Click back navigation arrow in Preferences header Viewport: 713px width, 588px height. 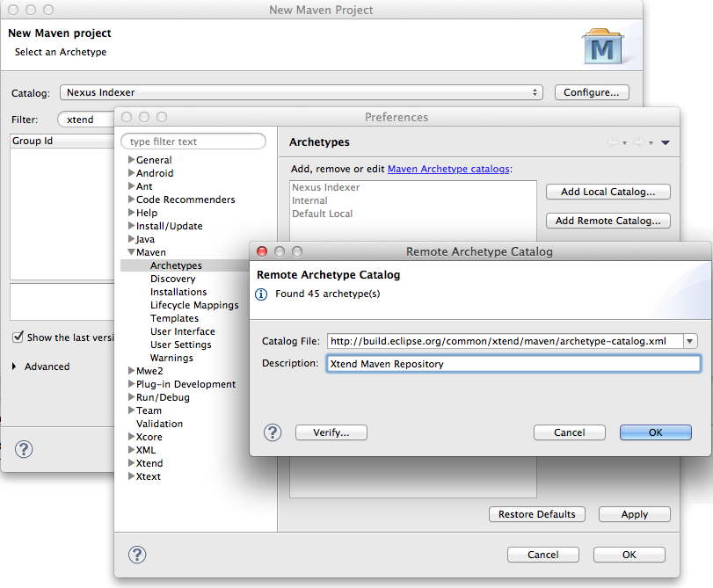coord(613,142)
